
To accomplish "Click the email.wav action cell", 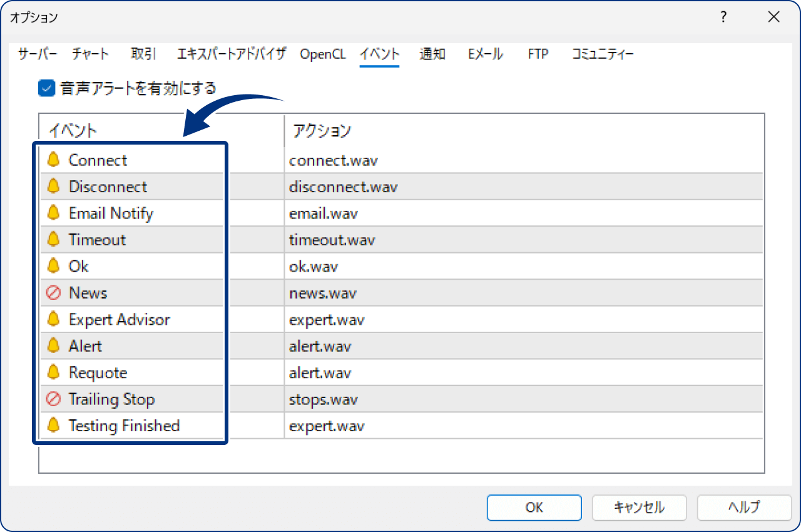I will pos(524,213).
